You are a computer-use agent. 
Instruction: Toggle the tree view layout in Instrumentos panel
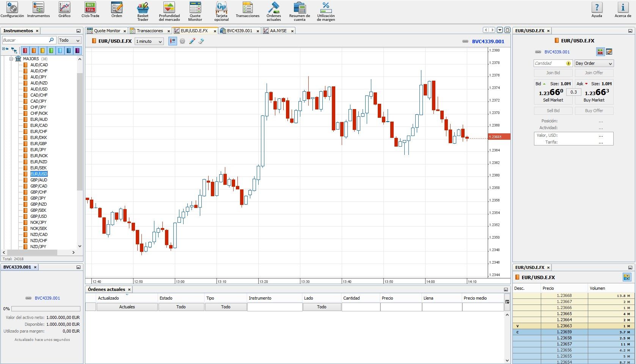click(x=14, y=50)
